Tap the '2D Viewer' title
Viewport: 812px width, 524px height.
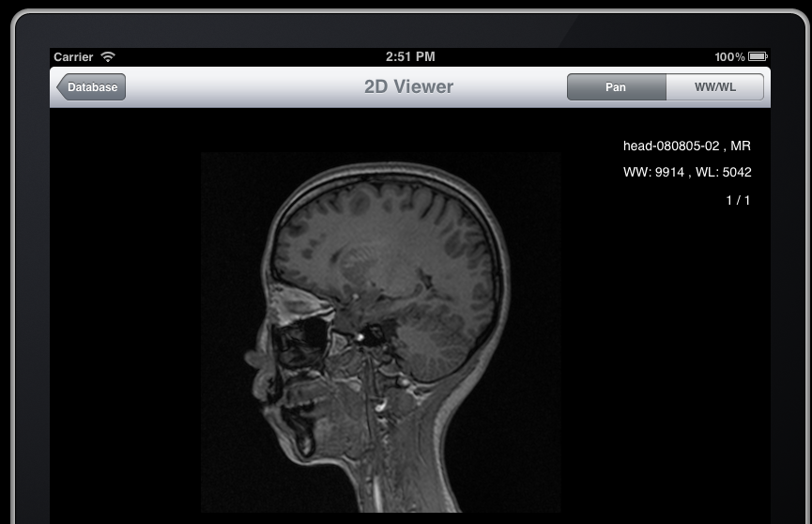click(408, 86)
